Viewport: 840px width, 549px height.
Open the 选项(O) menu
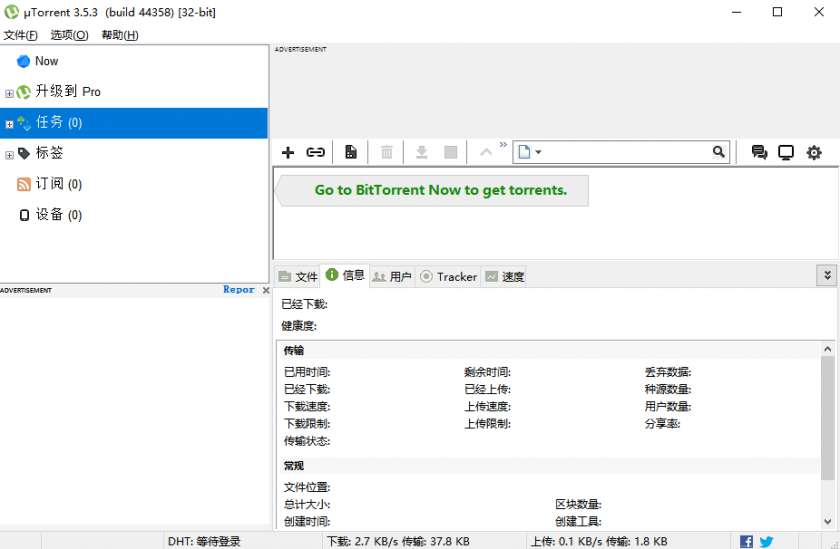click(x=69, y=35)
